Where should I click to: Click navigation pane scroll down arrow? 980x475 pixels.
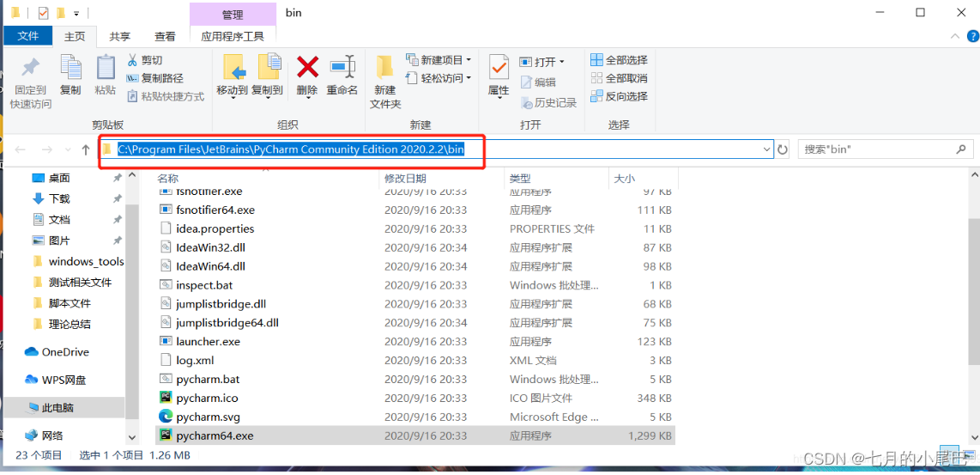tap(131, 437)
